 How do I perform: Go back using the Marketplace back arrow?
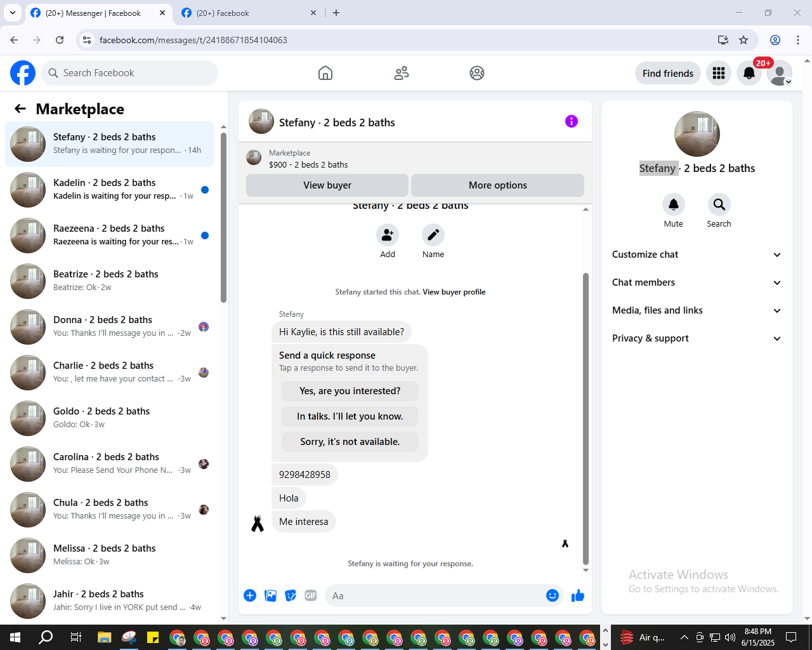point(20,109)
